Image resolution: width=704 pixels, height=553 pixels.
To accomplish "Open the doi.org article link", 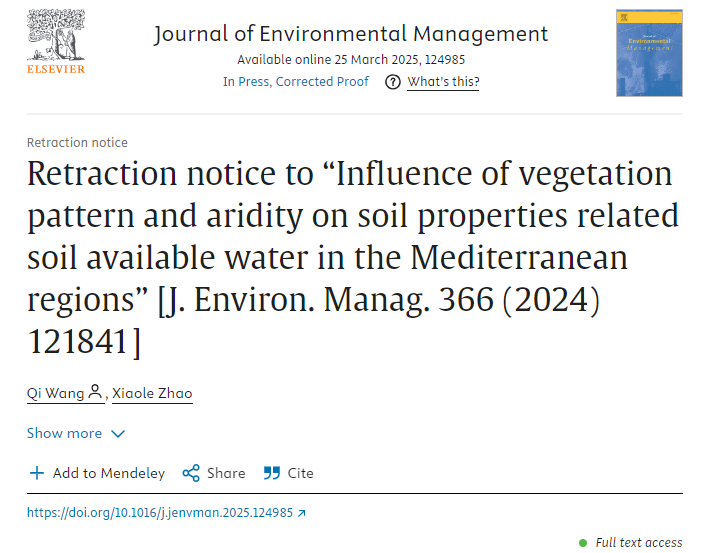I will point(160,513).
